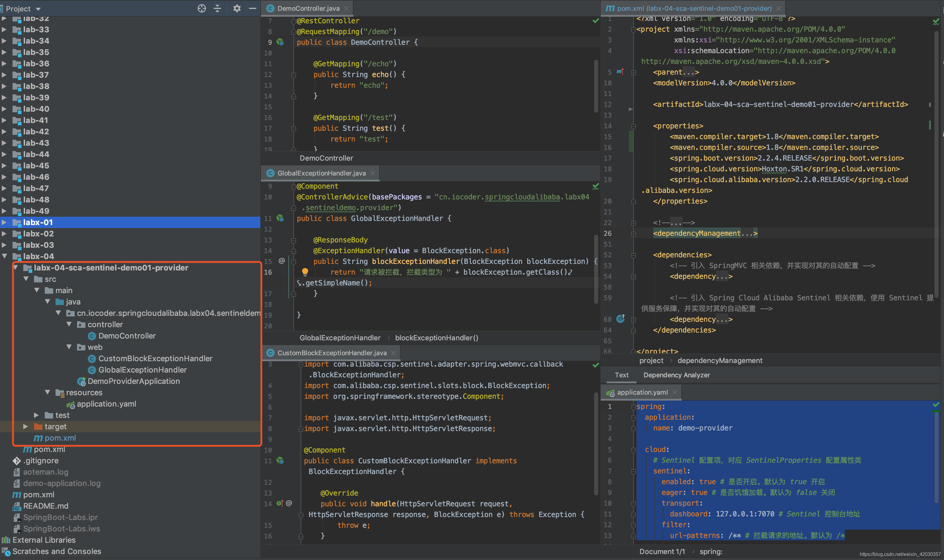Click the Spring bean gutter icon beside DemoController class
Image resolution: width=944 pixels, height=560 pixels.
tap(280, 42)
